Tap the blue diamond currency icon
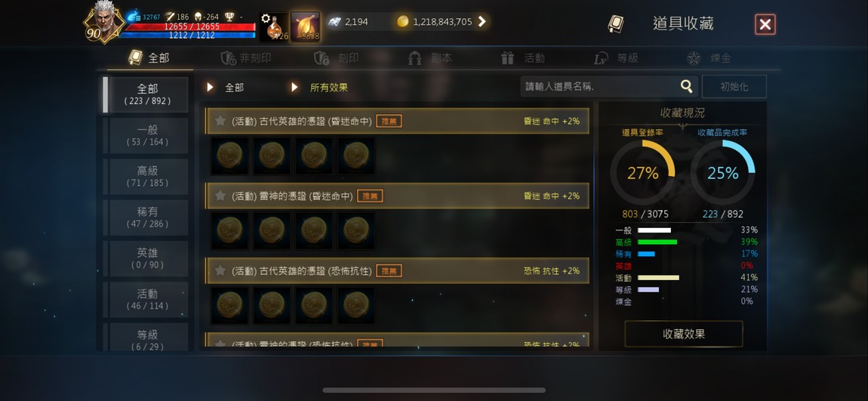Viewport: 868px width, 401px height. (x=334, y=22)
